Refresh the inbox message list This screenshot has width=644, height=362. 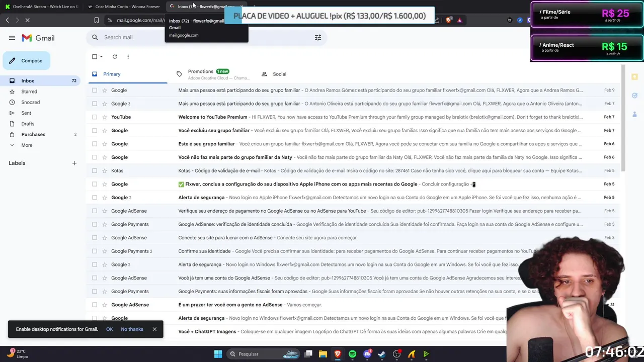click(115, 57)
